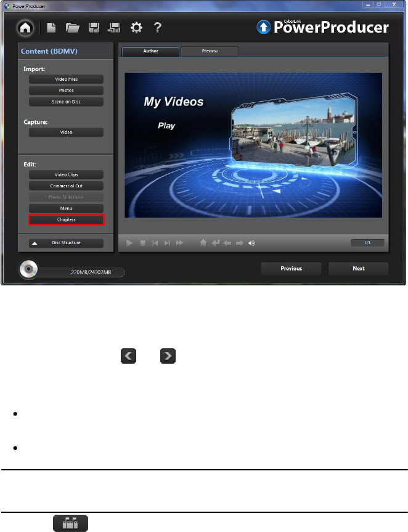Stop the preview playback
This screenshot has height=532, width=408.
pyautogui.click(x=143, y=243)
